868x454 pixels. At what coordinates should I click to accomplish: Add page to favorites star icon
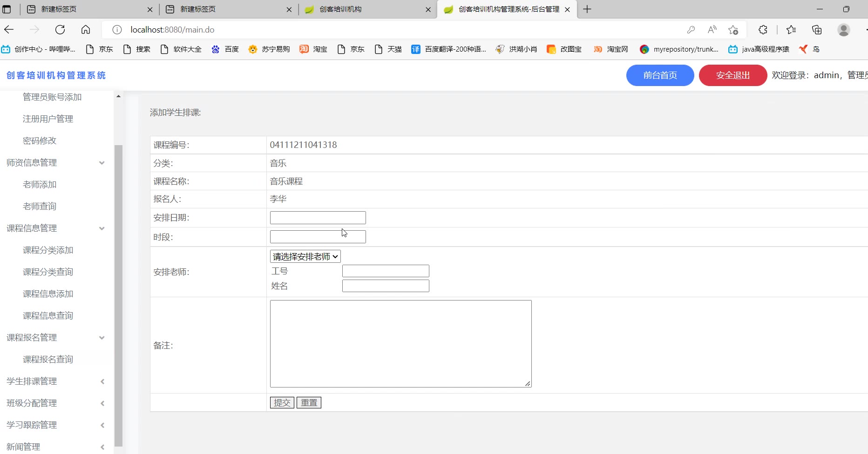point(733,30)
